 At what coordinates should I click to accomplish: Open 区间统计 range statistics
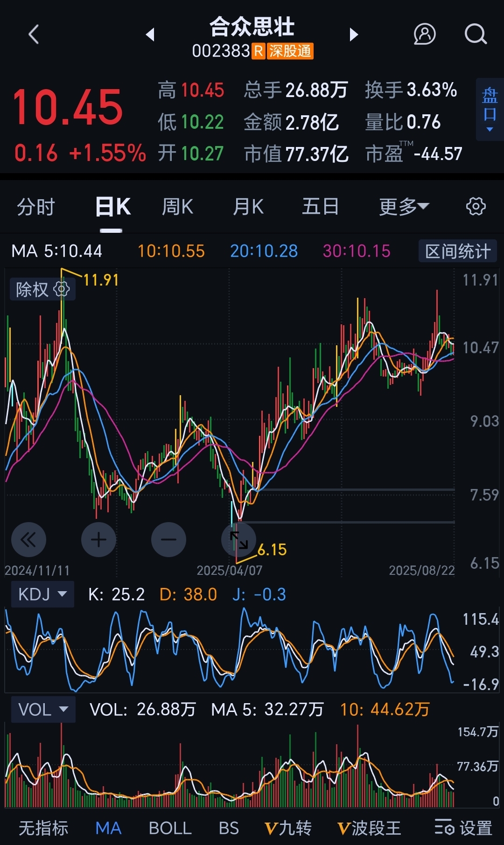pyautogui.click(x=458, y=251)
